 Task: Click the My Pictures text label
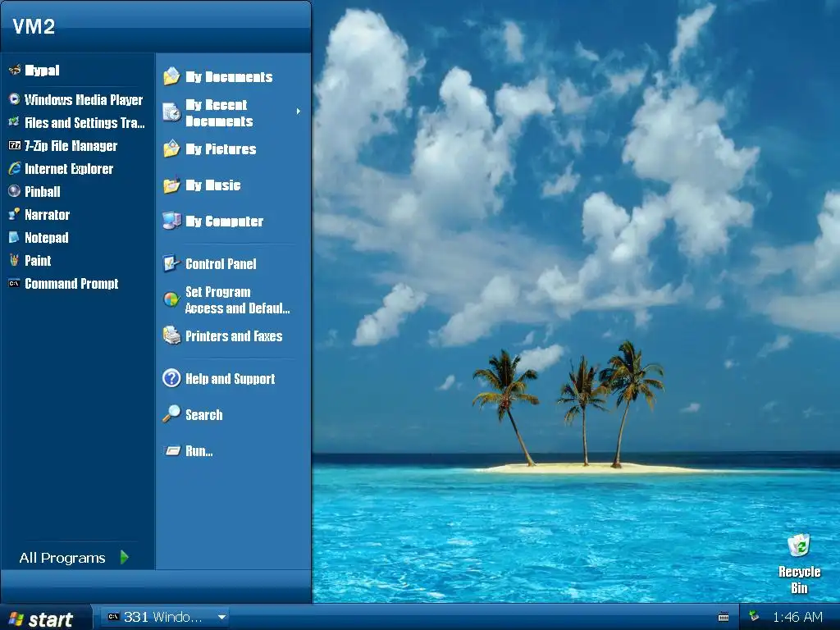point(221,149)
